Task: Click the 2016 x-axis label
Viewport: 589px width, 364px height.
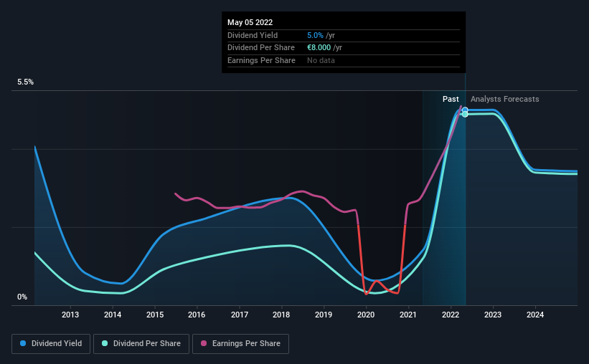Action: (197, 315)
